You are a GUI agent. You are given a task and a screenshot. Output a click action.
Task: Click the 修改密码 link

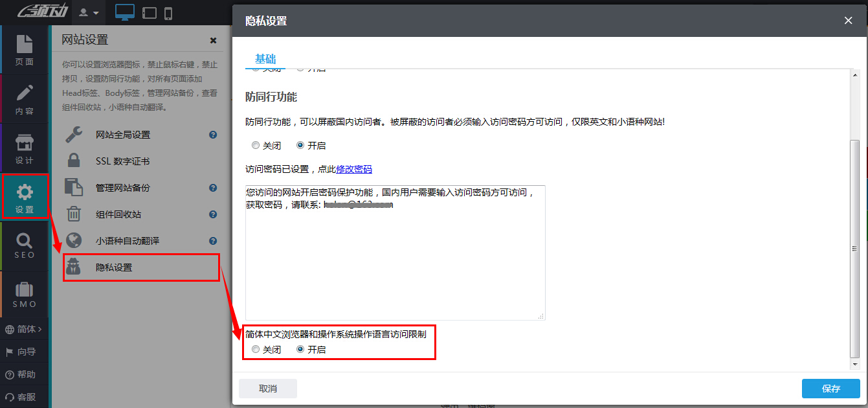[x=354, y=169]
